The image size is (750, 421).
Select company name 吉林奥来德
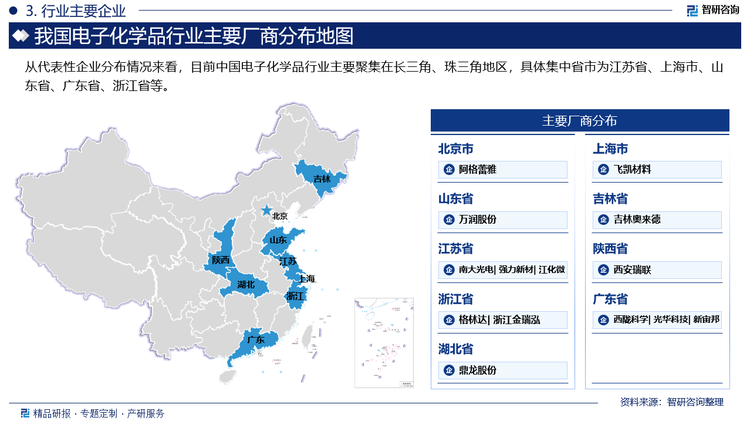click(637, 220)
